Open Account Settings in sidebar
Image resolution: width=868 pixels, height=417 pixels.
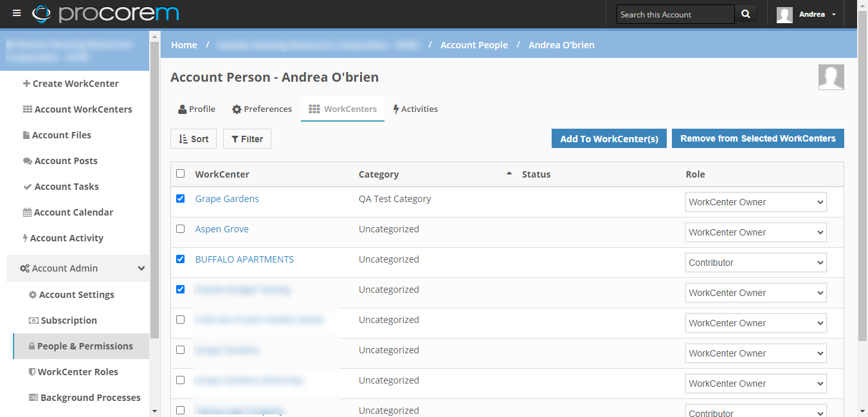tap(71, 295)
